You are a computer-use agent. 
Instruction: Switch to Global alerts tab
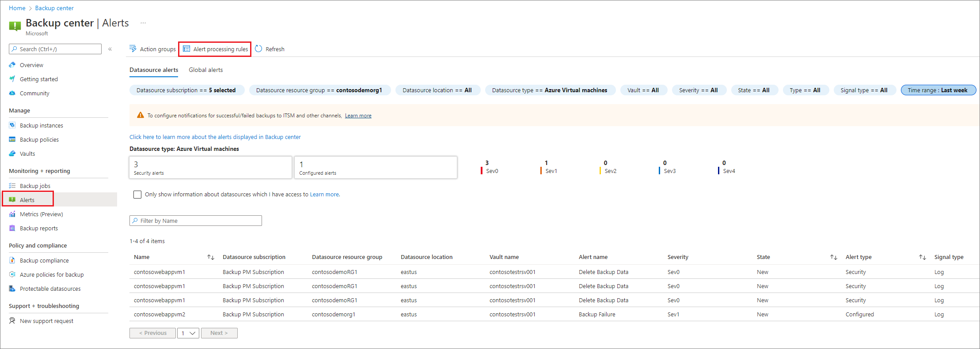(x=205, y=70)
